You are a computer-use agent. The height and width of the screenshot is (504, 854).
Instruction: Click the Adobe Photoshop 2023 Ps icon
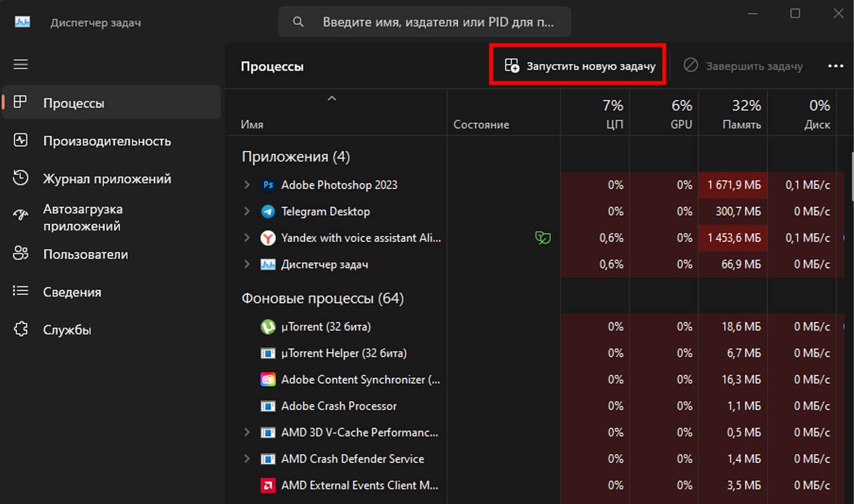[x=268, y=185]
